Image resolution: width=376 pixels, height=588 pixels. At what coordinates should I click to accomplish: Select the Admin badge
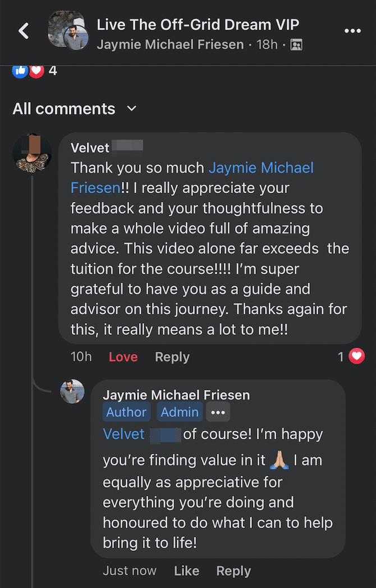point(180,412)
